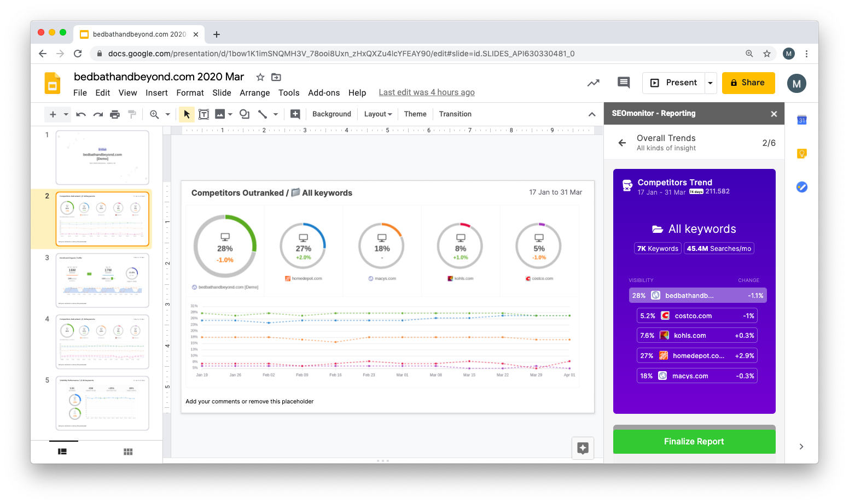Open line type dropdown arrow

pos(276,114)
